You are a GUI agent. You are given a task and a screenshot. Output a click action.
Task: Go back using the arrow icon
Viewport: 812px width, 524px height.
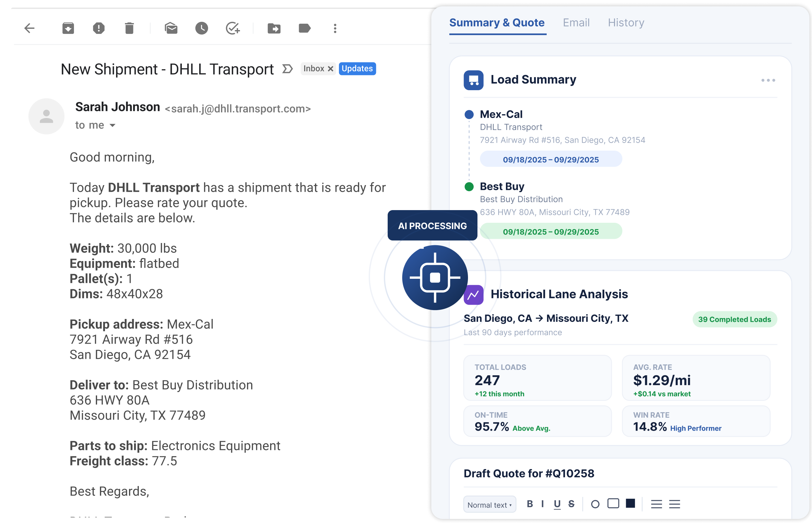[x=30, y=28]
